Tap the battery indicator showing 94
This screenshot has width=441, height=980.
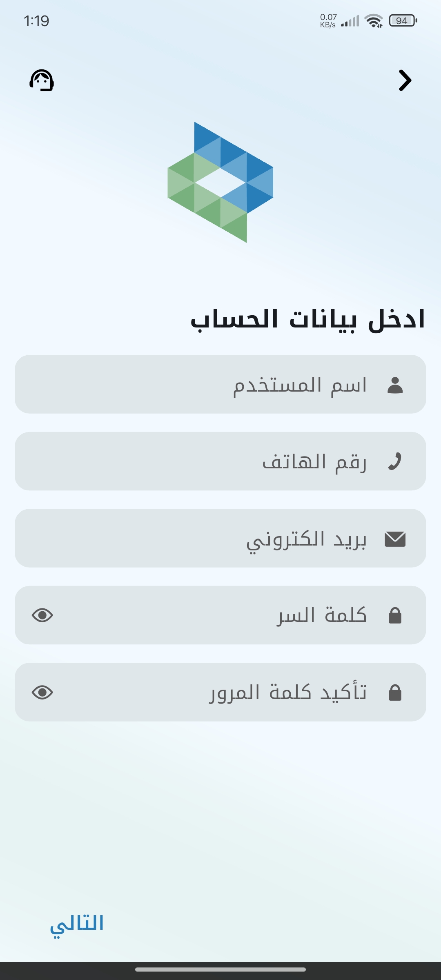pyautogui.click(x=403, y=21)
